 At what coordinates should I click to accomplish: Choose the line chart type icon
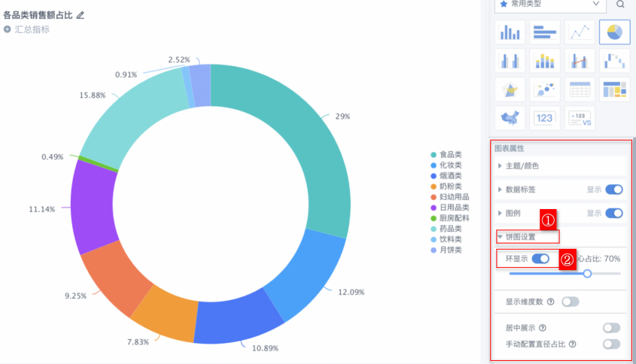(x=580, y=32)
